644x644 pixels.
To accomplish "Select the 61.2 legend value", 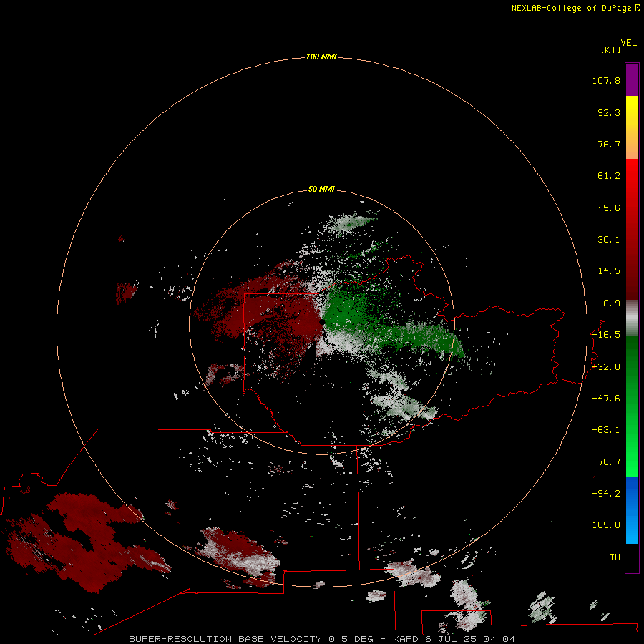I will (609, 176).
